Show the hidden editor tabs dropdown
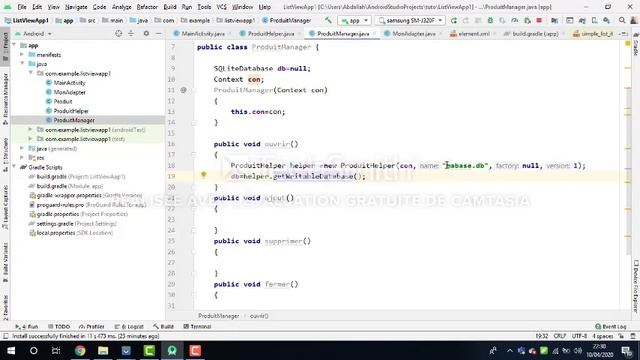 click(x=623, y=34)
